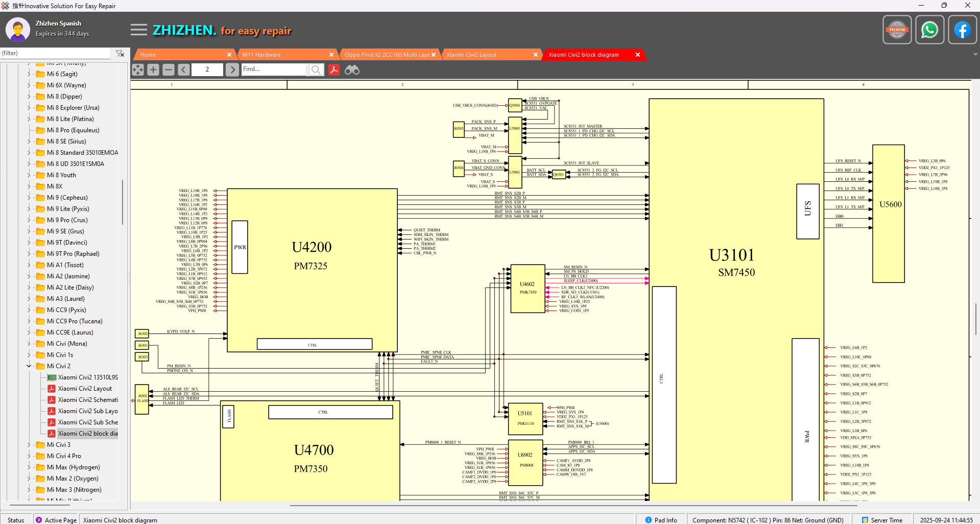Screen dimensions: 980x524
Task: Zoom in with the plus button
Action: point(153,69)
